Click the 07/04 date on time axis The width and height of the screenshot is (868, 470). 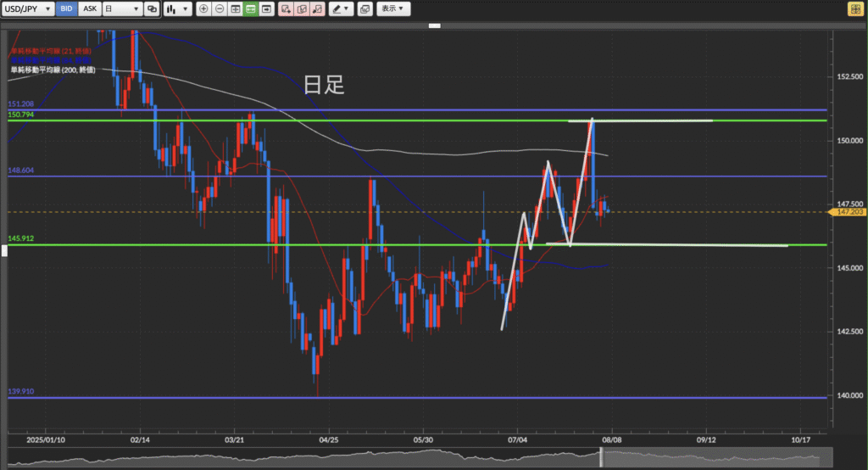pyautogui.click(x=518, y=440)
